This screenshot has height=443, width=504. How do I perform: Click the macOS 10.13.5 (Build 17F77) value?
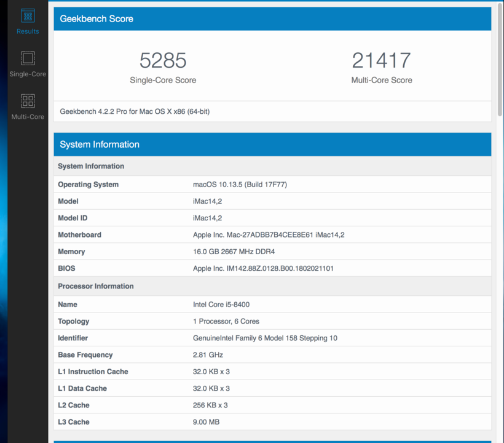240,185
